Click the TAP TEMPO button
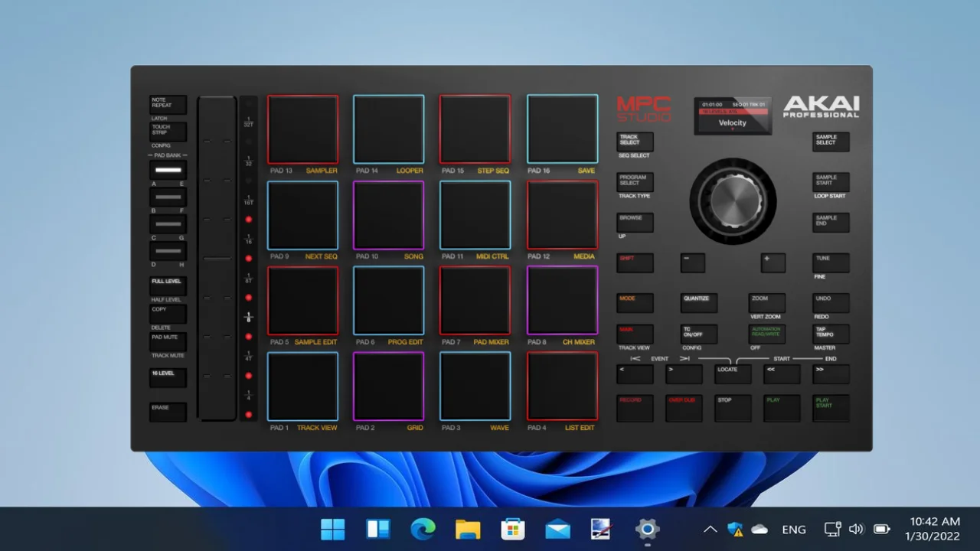980x551 pixels. point(831,334)
